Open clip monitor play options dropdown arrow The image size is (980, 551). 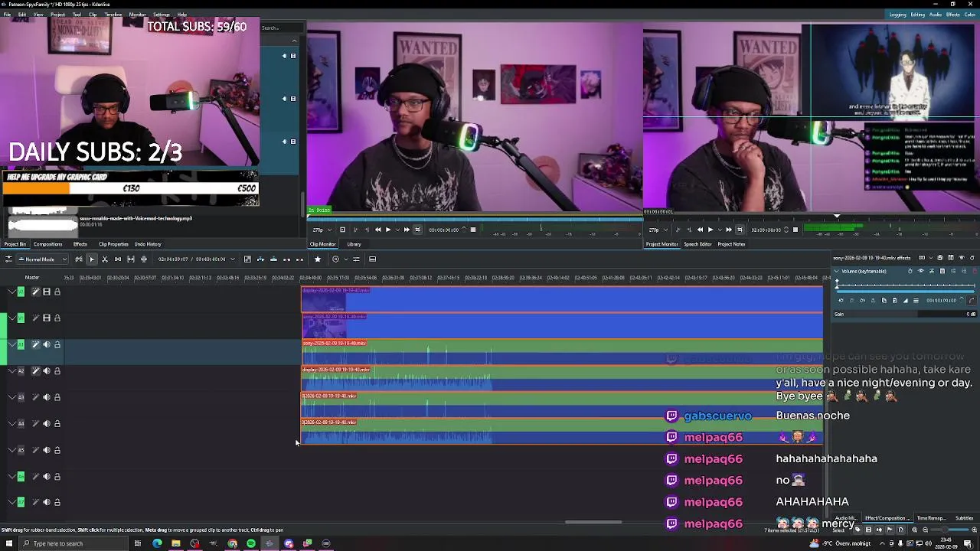coord(398,230)
